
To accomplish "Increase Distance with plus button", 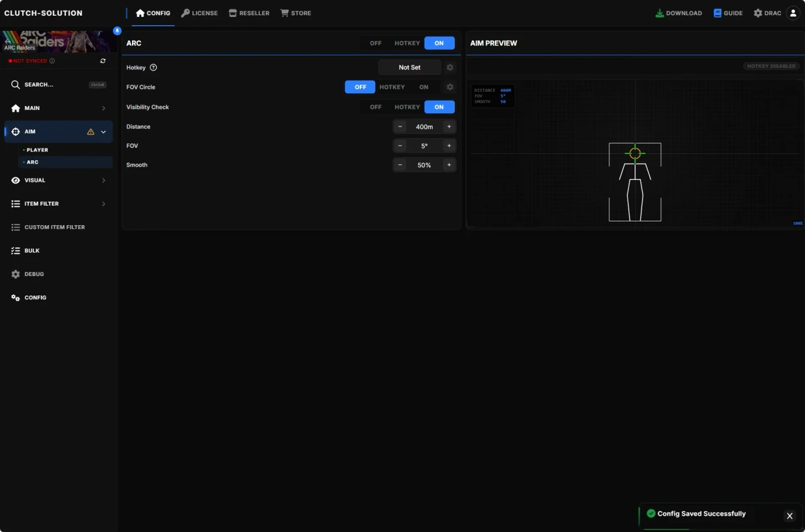I will 448,127.
